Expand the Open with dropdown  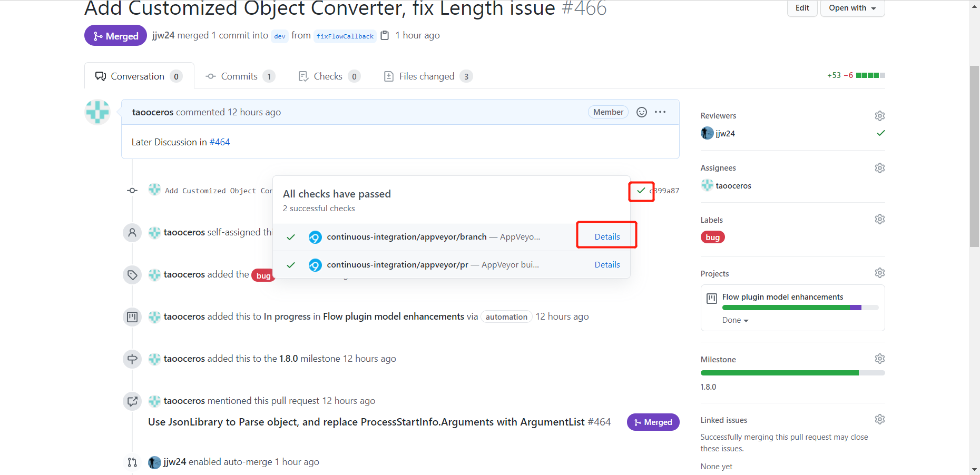click(x=852, y=8)
